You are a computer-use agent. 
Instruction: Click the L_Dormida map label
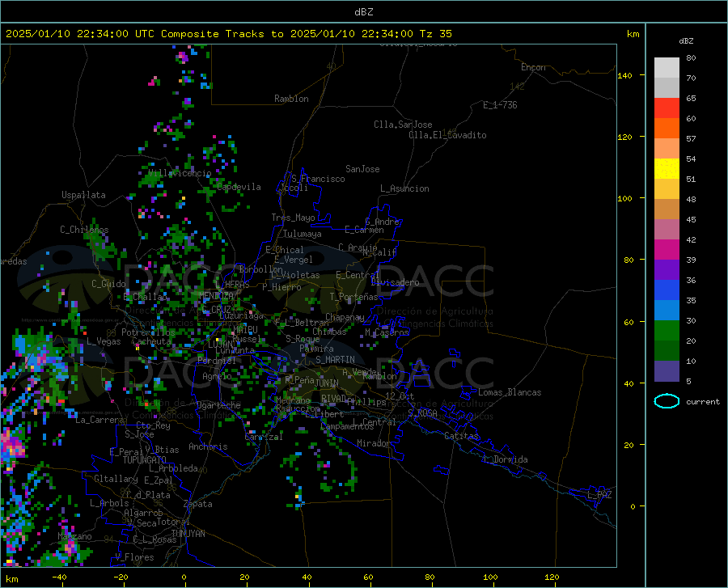pos(506,459)
